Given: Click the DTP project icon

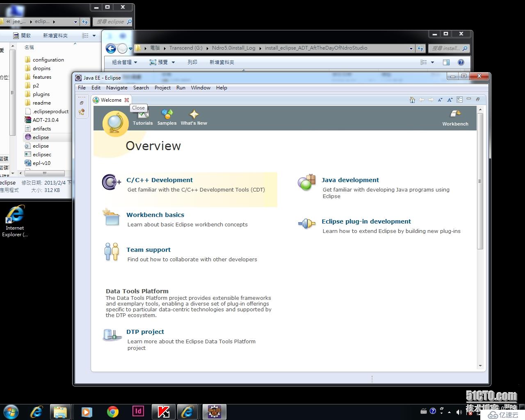Looking at the screenshot, I should pos(112,335).
